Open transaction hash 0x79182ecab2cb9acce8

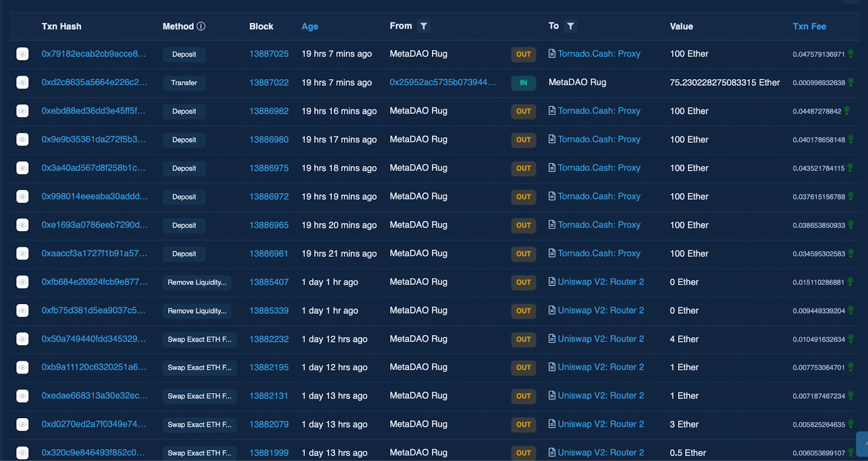[x=94, y=54]
